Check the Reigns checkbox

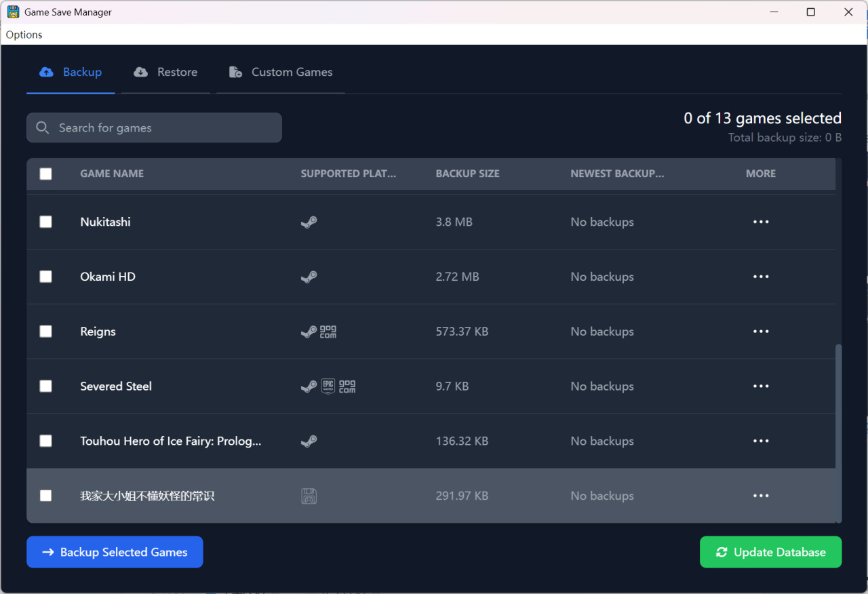[x=45, y=332]
